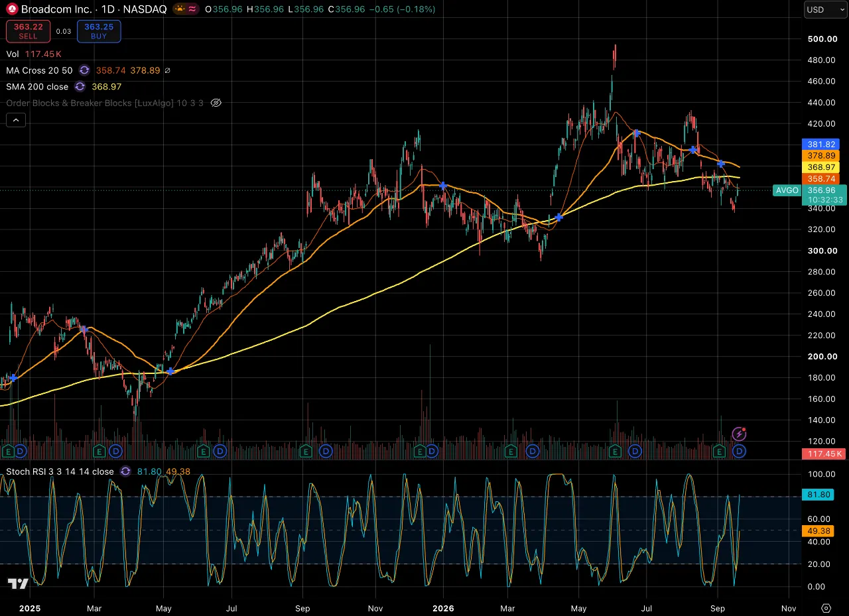Click the sun market session icon
The image size is (849, 616).
click(x=180, y=9)
